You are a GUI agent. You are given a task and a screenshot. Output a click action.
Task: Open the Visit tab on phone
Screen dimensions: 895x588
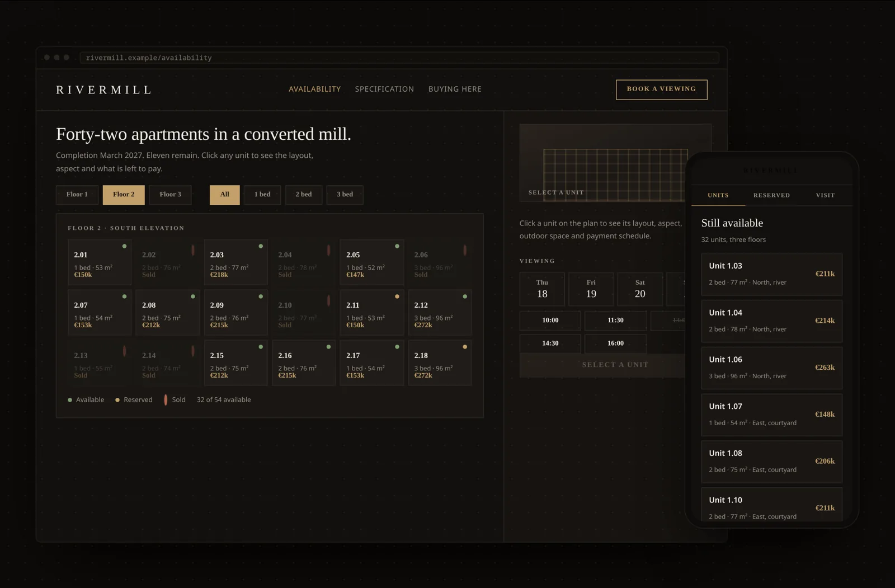tap(825, 195)
